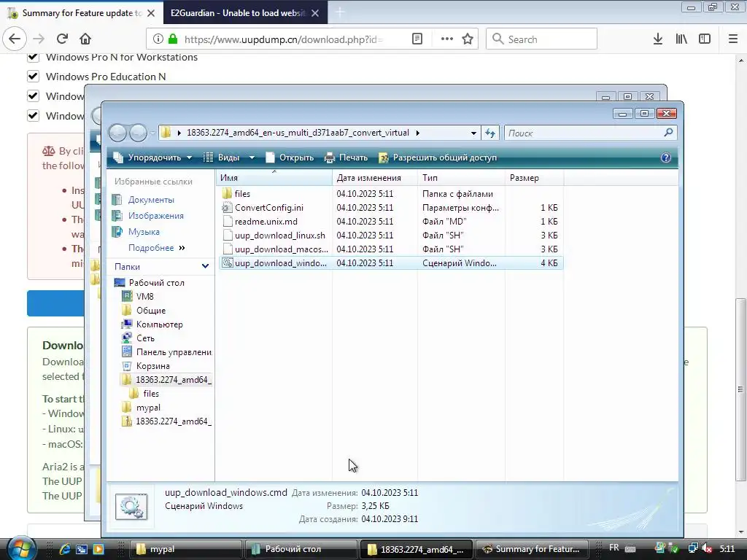747x560 pixels.
Task: Open Firefox downloads arrow icon
Action: tap(658, 39)
